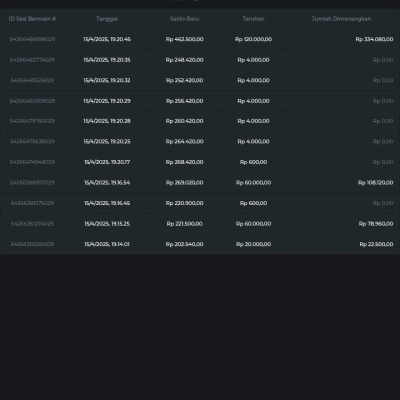Select the Rp 108.120,00 winnings cell

tap(375, 183)
